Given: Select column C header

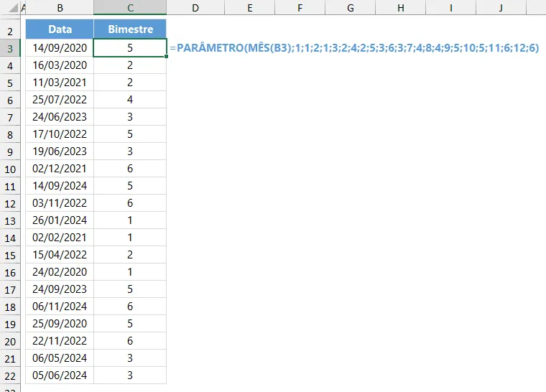Looking at the screenshot, I should coord(130,8).
